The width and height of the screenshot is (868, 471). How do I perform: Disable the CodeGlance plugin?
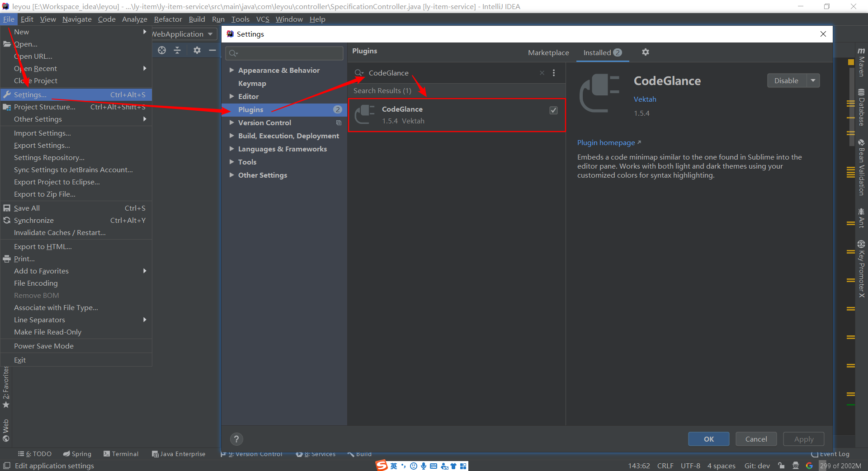coord(787,80)
